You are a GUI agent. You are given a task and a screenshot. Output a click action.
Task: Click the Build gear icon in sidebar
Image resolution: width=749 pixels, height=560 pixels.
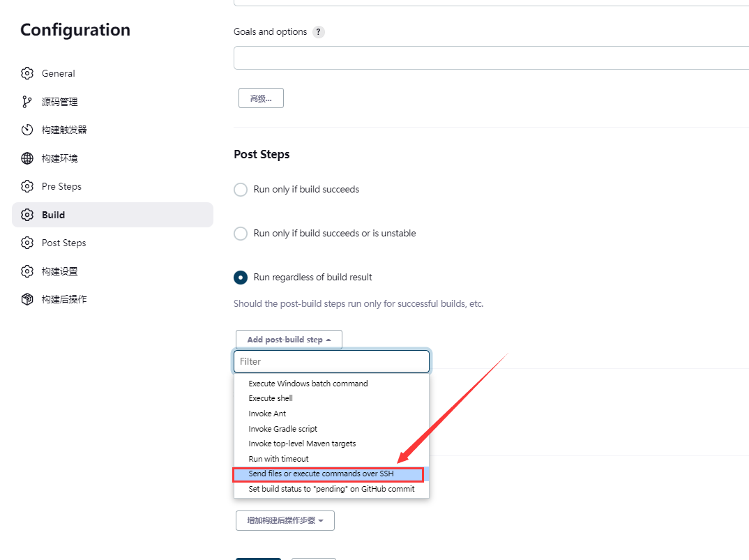[x=27, y=215]
